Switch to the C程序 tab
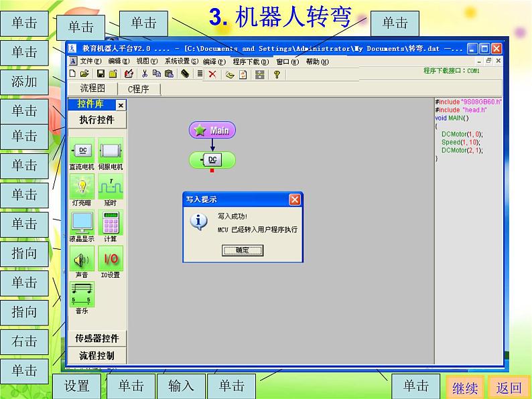532x399 pixels. (139, 89)
